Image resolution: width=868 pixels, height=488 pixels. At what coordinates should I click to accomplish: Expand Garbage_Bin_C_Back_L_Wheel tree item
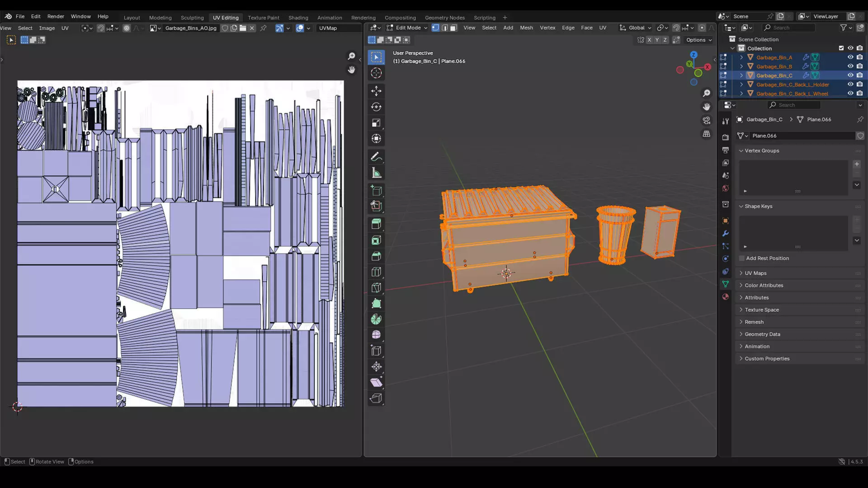pos(741,94)
